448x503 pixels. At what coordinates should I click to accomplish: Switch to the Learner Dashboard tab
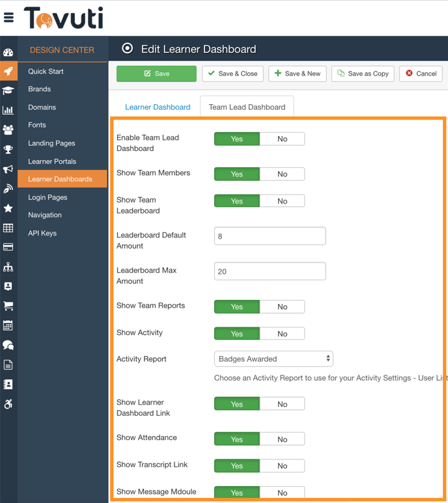[x=158, y=107]
